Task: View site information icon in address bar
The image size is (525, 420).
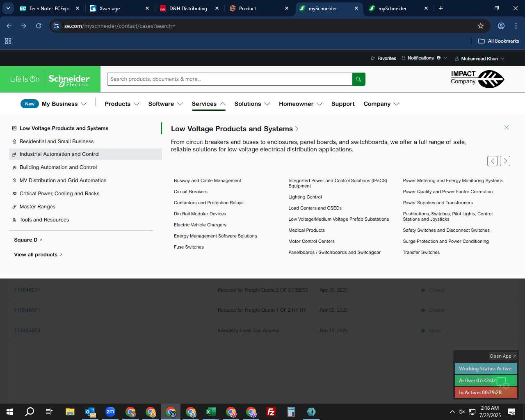Action: (x=56, y=26)
